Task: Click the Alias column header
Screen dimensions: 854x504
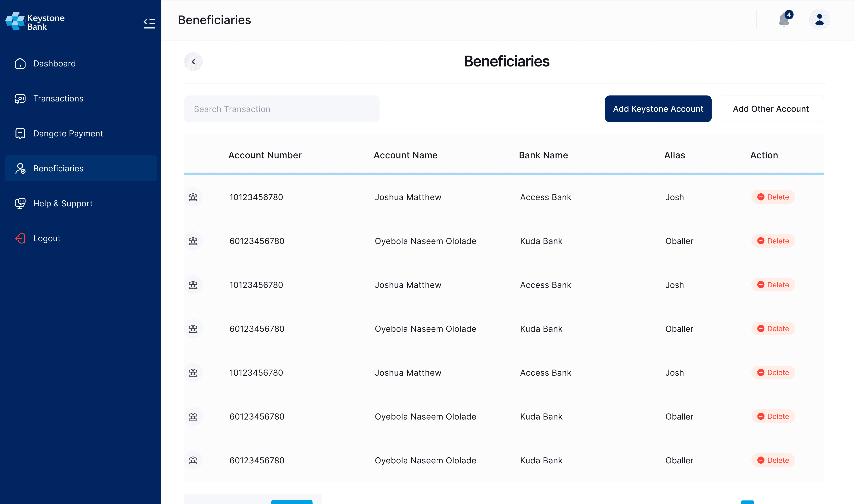Action: tap(675, 155)
